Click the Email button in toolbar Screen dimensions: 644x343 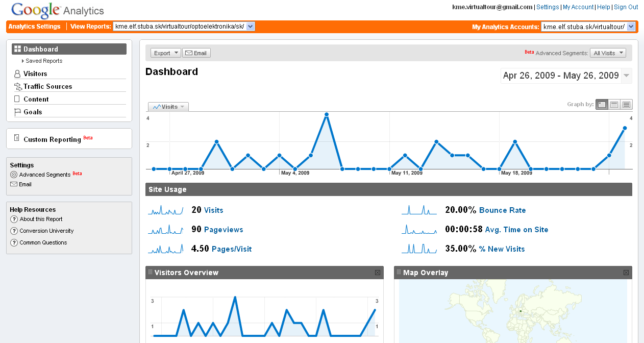196,53
